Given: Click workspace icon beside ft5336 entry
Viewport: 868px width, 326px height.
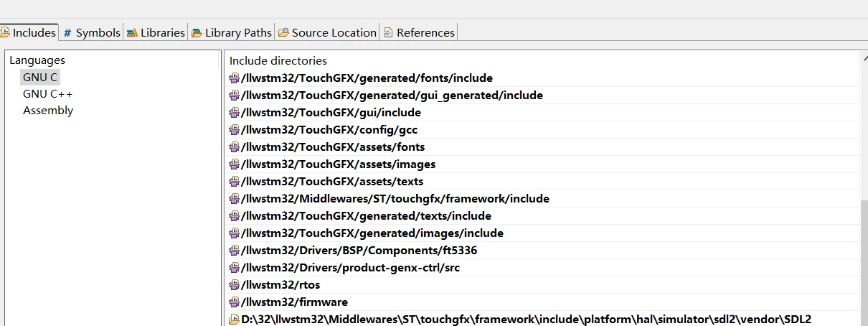Looking at the screenshot, I should 234,250.
